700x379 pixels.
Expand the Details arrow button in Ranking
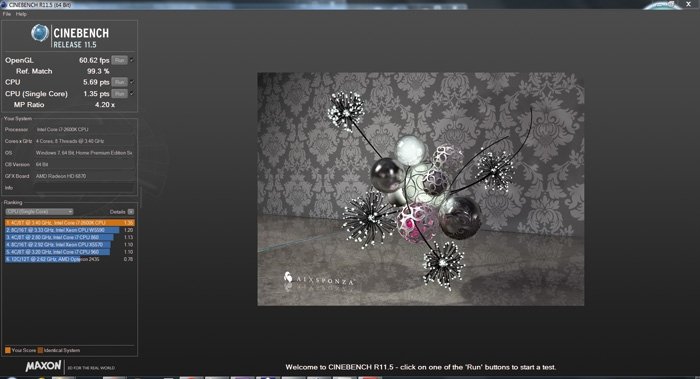tap(131, 212)
